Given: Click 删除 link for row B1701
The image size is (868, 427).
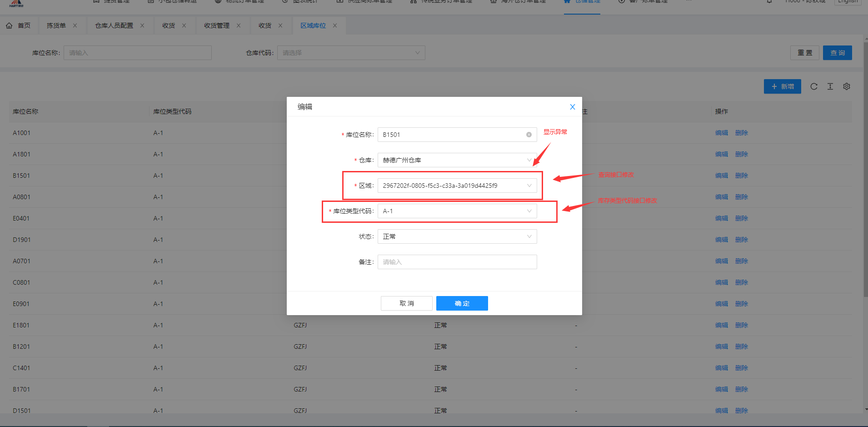Looking at the screenshot, I should tap(741, 389).
